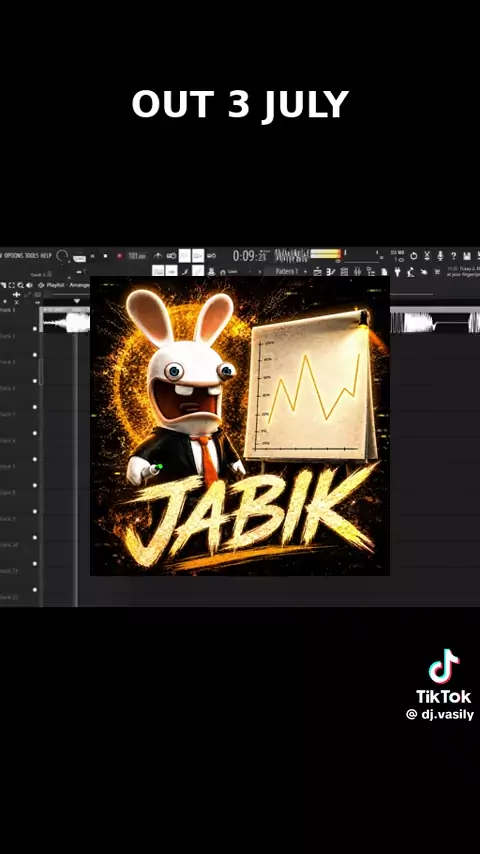The width and height of the screenshot is (480, 854).
Task: Start one-click recording with the microphone icon
Action: [x=440, y=256]
